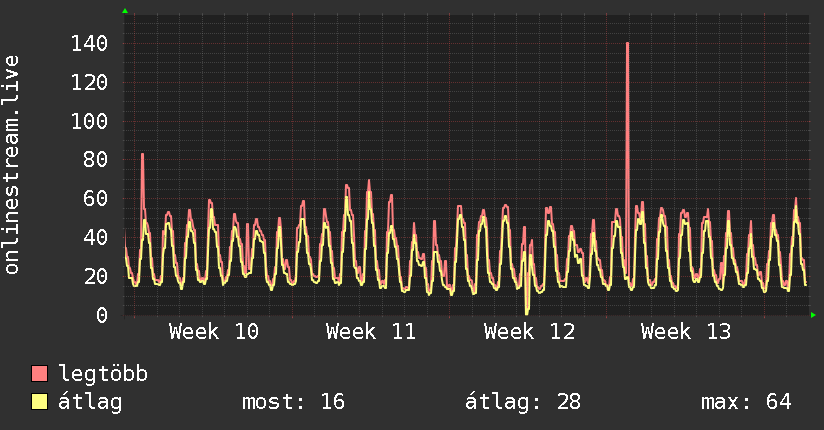Click the 100 y-axis value
The height and width of the screenshot is (430, 824).
89,121
